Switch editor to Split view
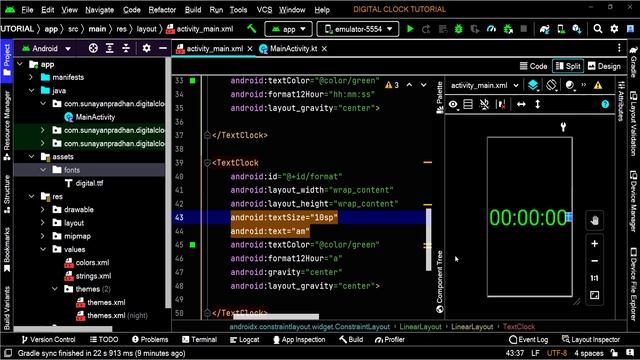Screen dimensions: 640x360 click(568, 66)
